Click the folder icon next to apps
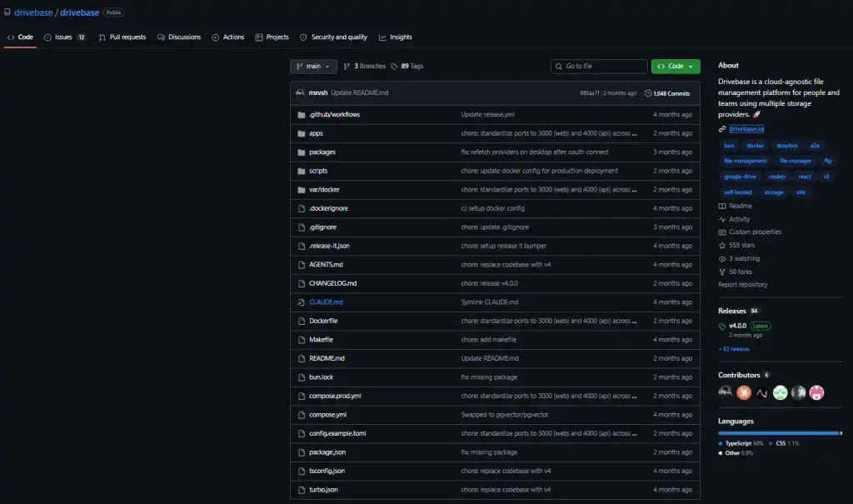853x504 pixels. (x=302, y=133)
